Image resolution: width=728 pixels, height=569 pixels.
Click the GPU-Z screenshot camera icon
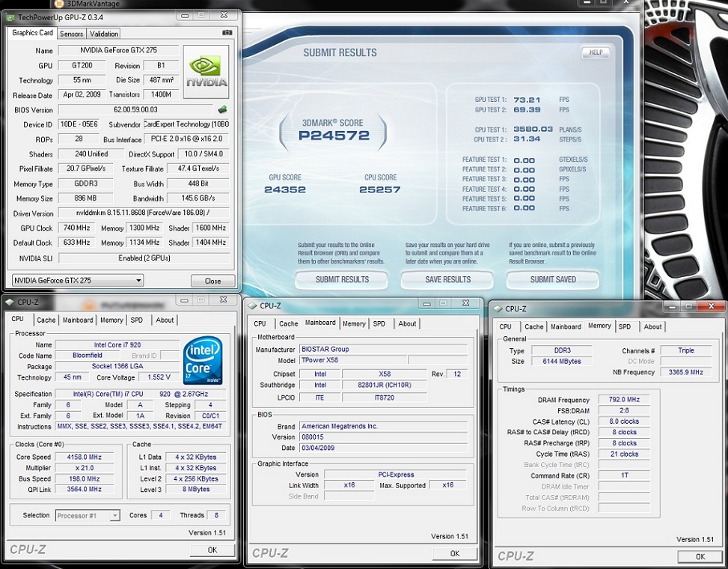(x=227, y=32)
